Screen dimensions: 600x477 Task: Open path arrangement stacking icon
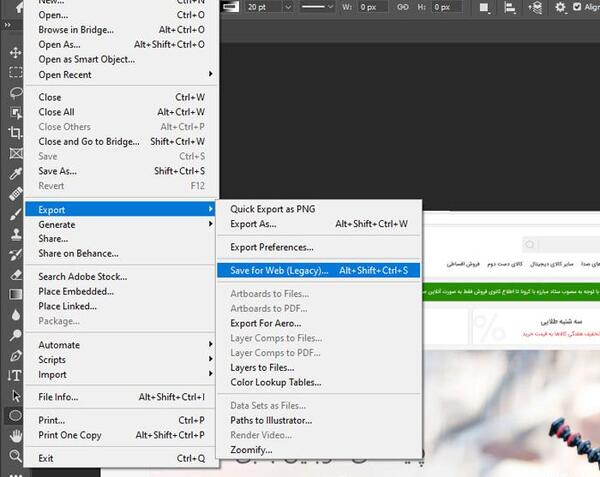click(535, 7)
